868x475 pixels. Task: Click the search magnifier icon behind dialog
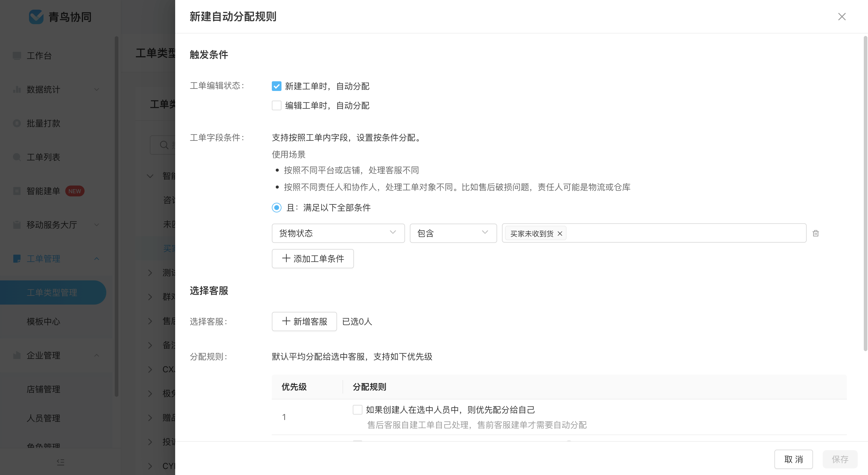[164, 145]
